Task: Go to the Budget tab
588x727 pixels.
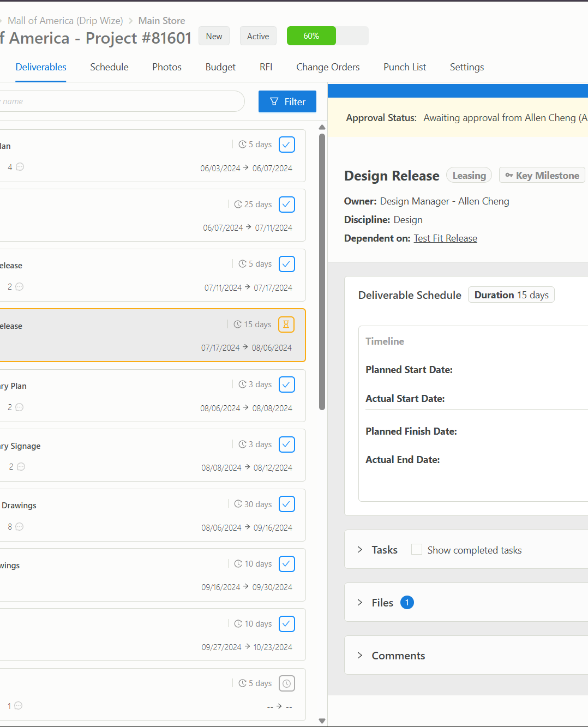Action: pos(220,67)
